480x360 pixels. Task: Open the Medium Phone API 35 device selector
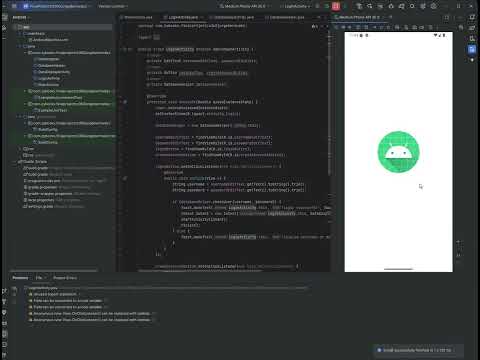[244, 6]
